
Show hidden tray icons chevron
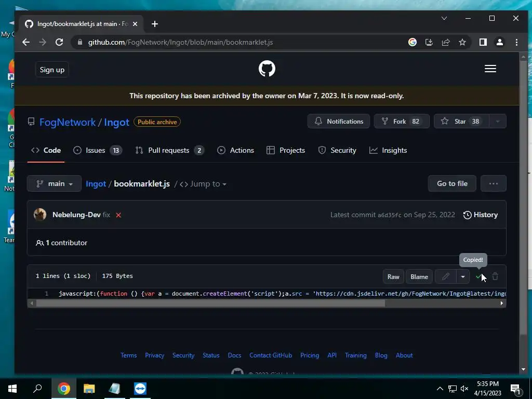click(x=440, y=389)
